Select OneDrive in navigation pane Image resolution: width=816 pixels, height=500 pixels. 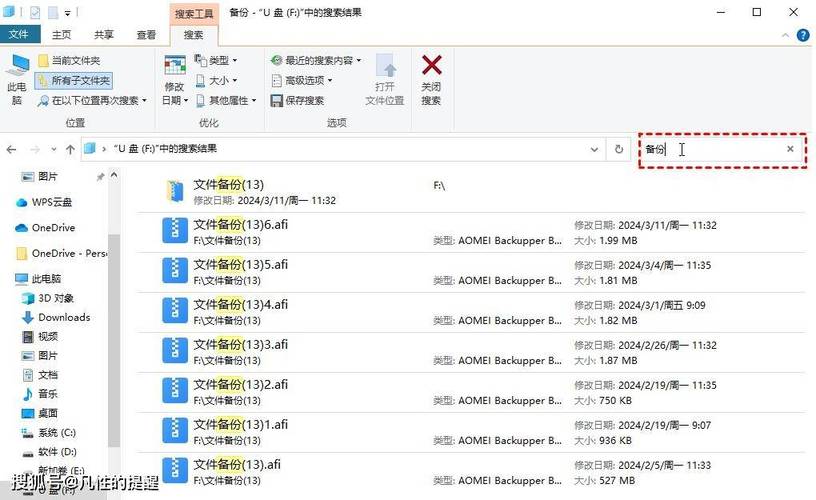pyautogui.click(x=45, y=227)
